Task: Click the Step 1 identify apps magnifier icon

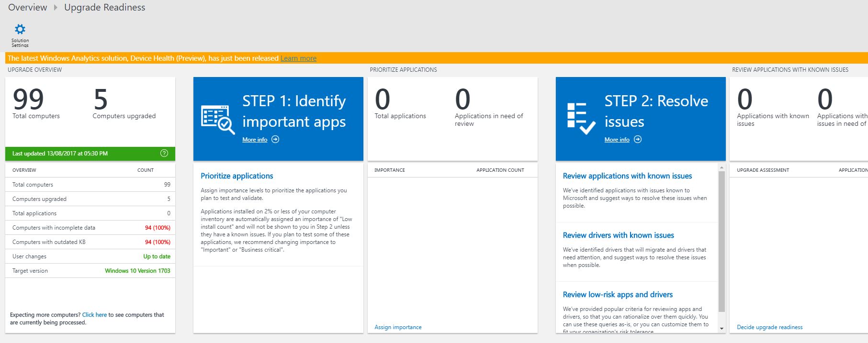Action: coord(218,120)
